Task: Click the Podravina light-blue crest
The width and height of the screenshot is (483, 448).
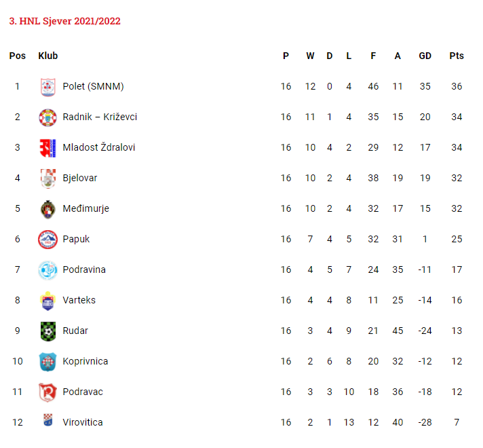Action: [47, 270]
